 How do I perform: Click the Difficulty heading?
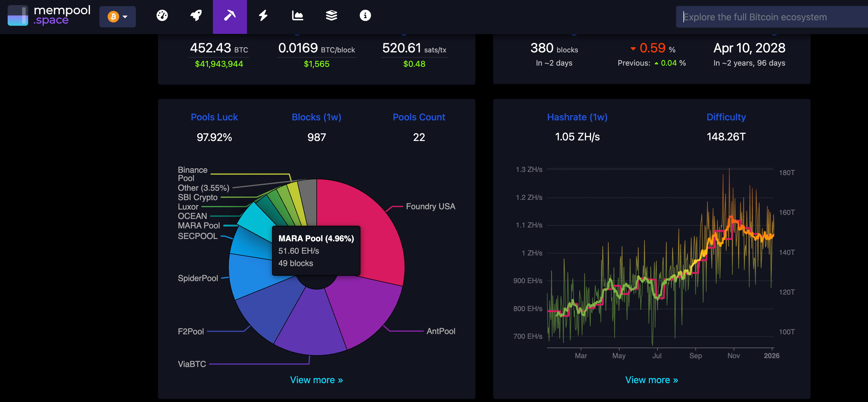[726, 117]
